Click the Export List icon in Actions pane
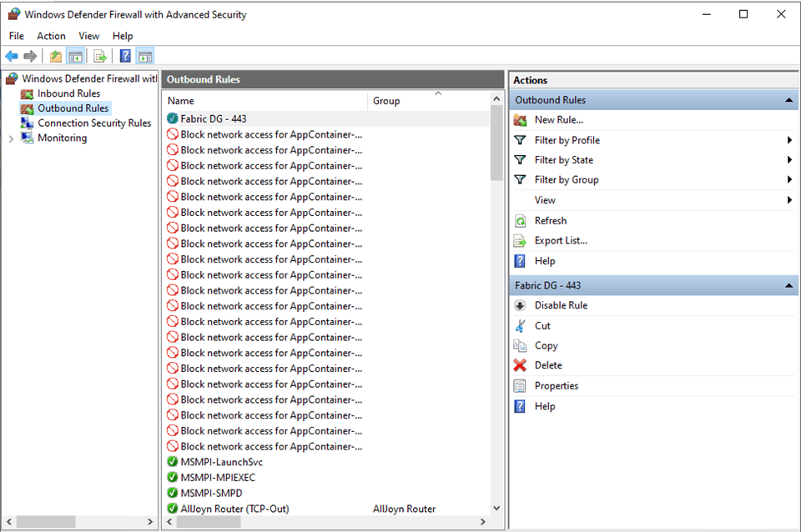The width and height of the screenshot is (801, 532). (520, 241)
